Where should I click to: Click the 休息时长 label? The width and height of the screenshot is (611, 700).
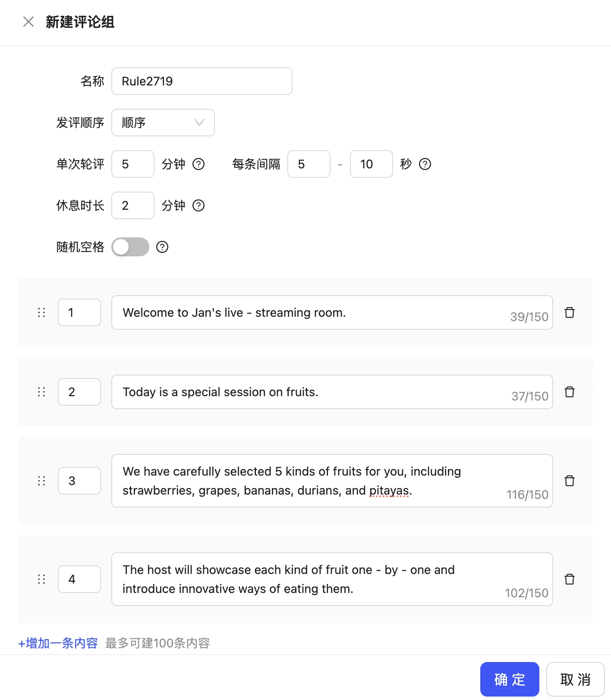pos(80,205)
